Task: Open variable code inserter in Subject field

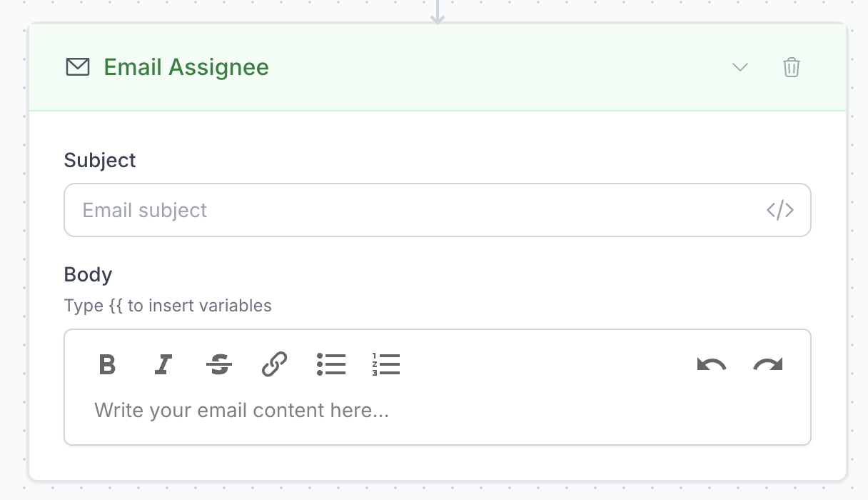Action: point(780,210)
